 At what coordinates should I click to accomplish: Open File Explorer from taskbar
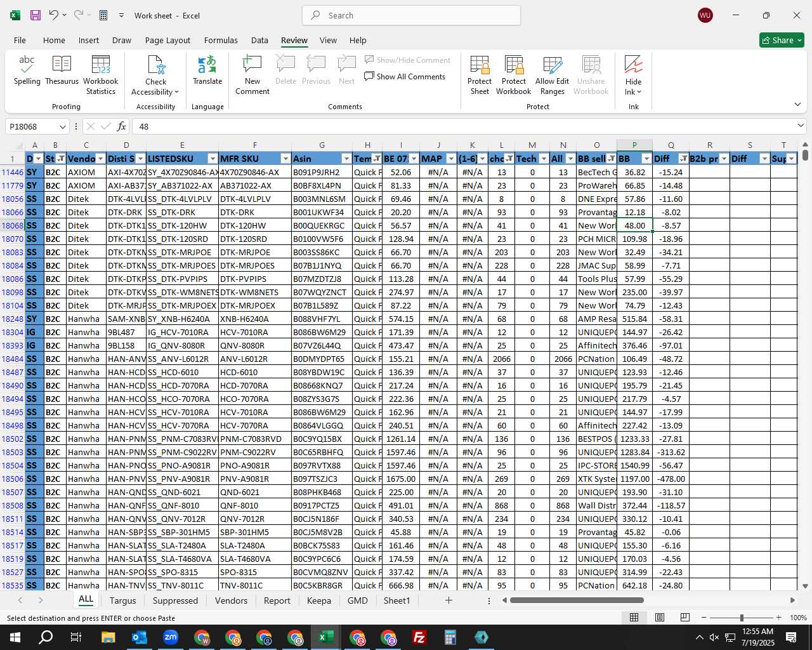coord(108,637)
